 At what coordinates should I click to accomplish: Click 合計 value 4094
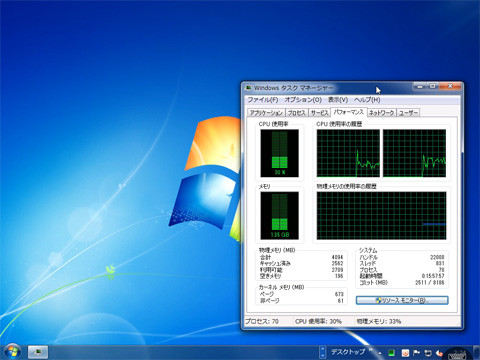pos(337,257)
